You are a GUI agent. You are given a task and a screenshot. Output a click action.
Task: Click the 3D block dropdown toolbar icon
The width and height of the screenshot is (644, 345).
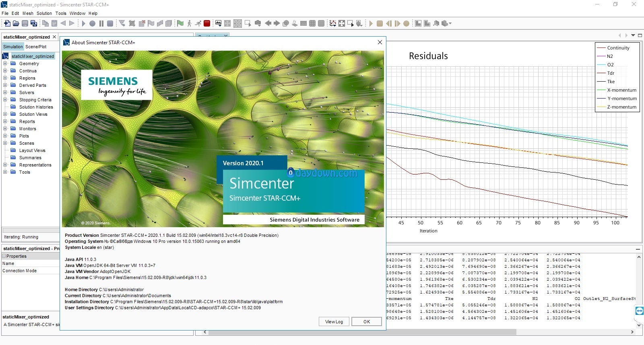446,23
